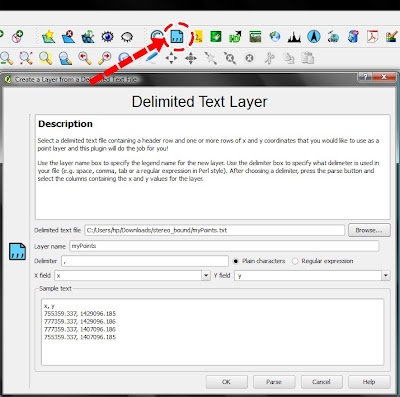Click the greyed Copy Features icon
This screenshot has height=397, width=400.
click(x=289, y=58)
